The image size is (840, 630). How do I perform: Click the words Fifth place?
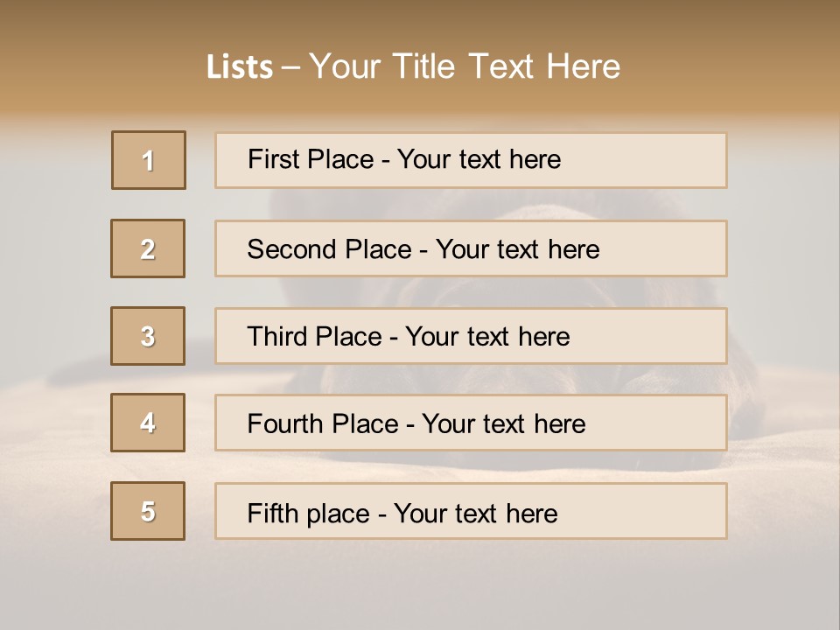click(308, 513)
